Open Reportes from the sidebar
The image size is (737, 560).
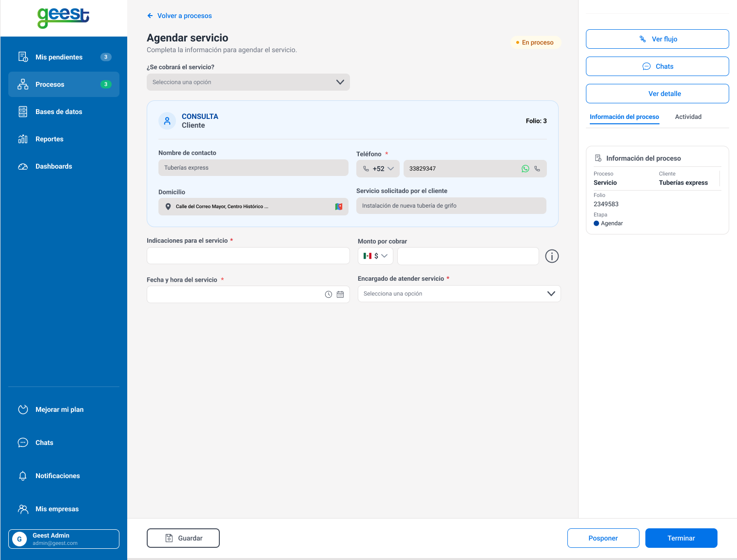[x=64, y=139]
